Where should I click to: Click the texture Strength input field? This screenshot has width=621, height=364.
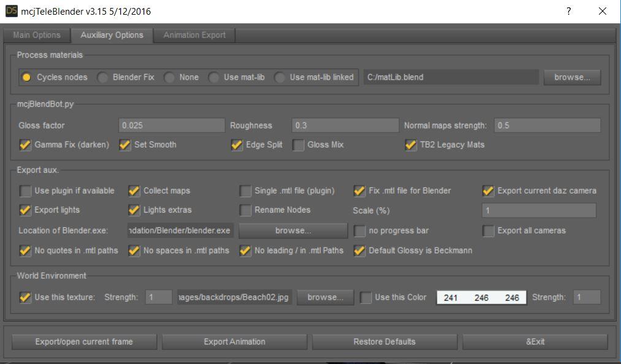click(159, 297)
